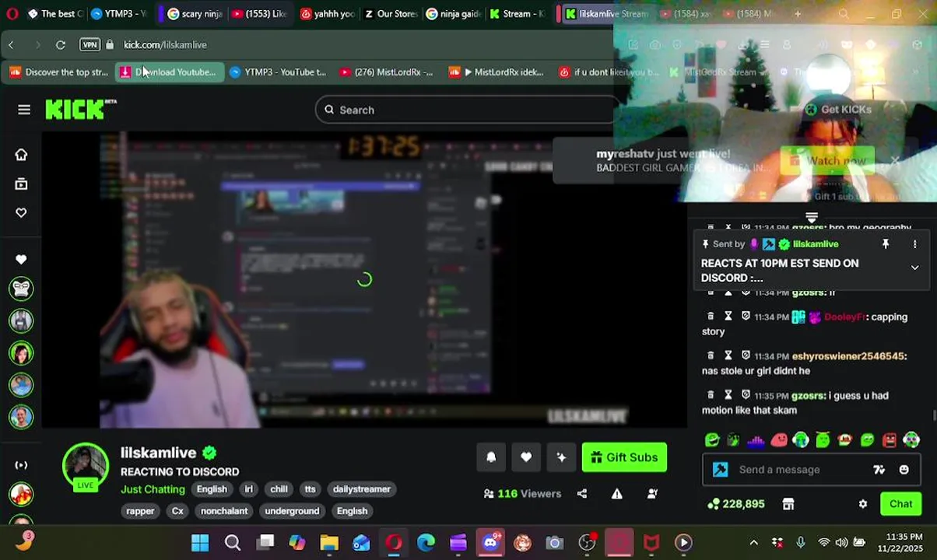The width and height of the screenshot is (937, 560).
Task: Open pinned message three-dot menu
Action: [x=914, y=244]
